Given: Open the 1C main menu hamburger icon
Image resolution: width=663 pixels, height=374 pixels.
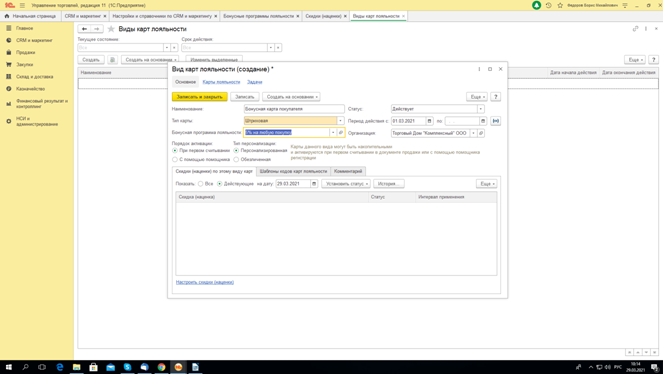Looking at the screenshot, I should click(22, 5).
